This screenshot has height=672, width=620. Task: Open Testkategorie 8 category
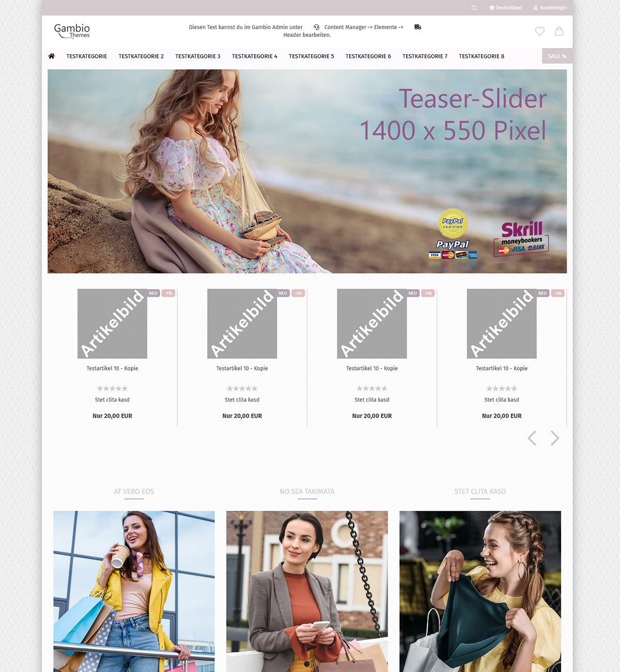click(x=481, y=56)
